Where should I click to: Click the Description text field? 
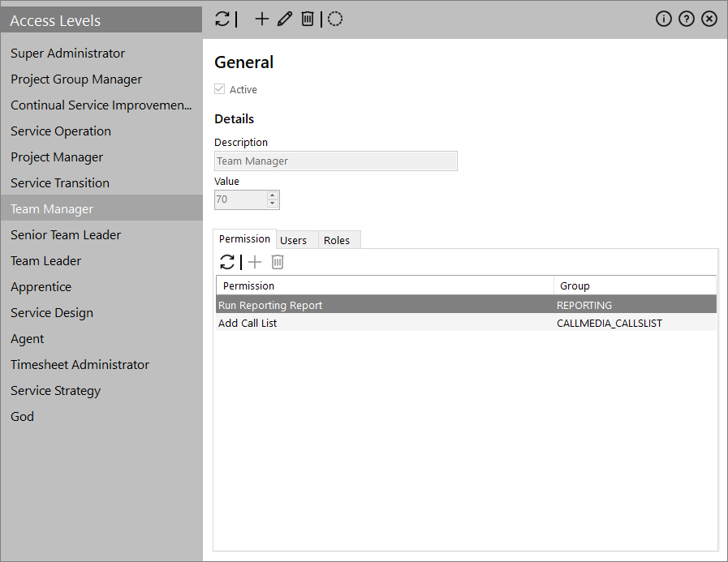tap(335, 161)
